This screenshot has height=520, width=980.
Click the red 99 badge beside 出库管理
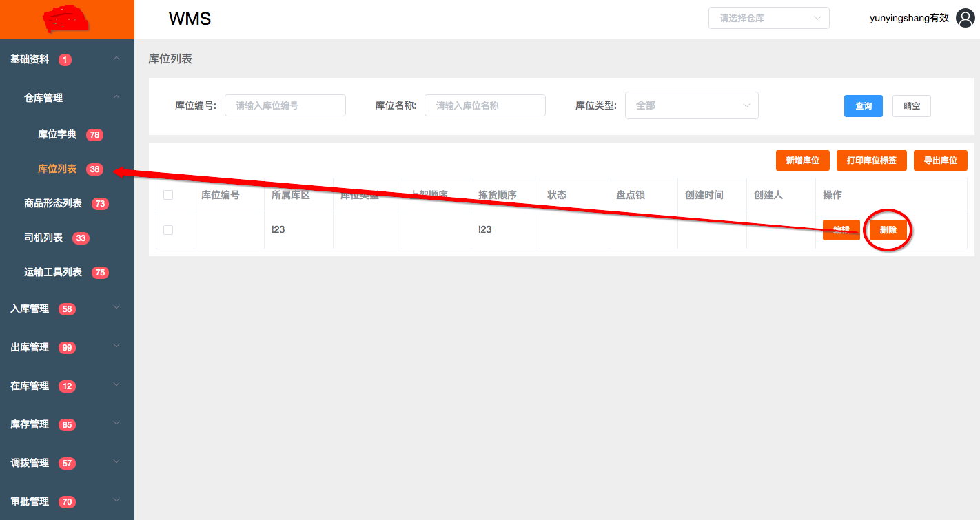coord(67,348)
